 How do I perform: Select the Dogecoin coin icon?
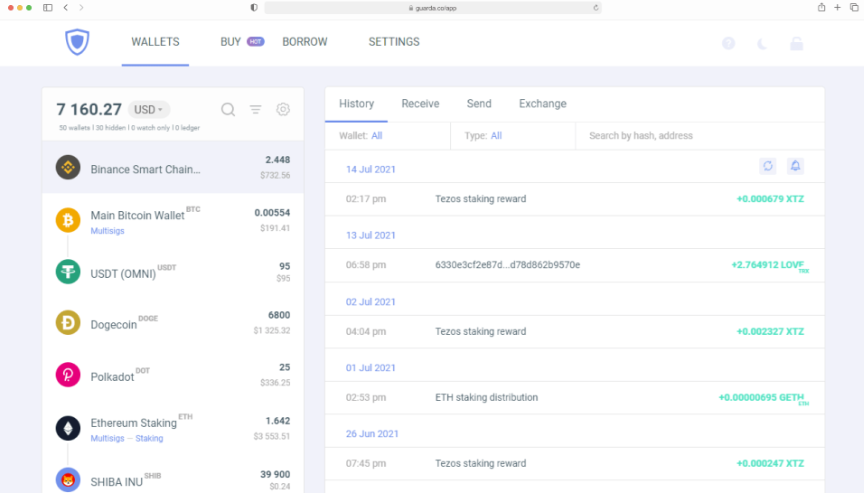[68, 322]
